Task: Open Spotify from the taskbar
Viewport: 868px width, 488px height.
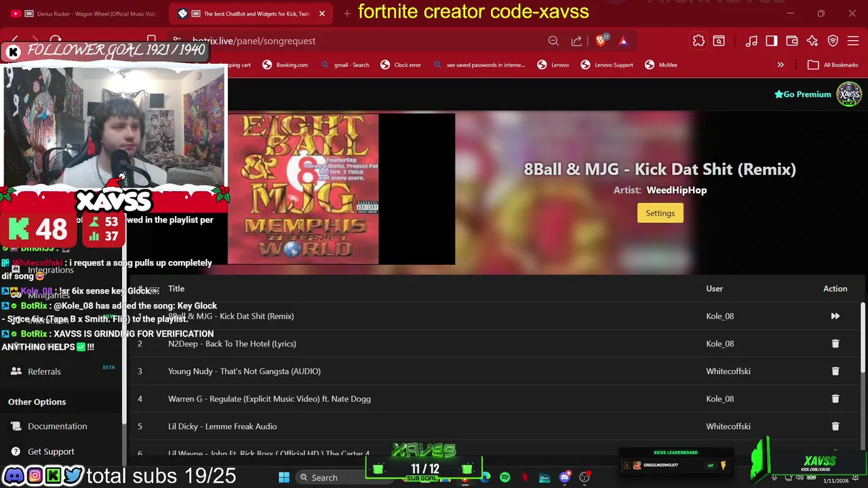Action: (505, 477)
